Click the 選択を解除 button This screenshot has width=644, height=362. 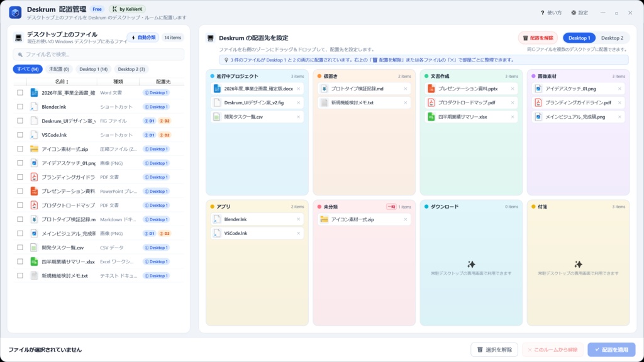494,349
